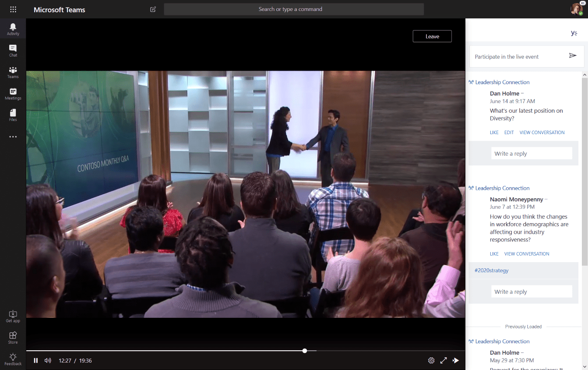
Task: Pause the live event video
Action: 35,360
